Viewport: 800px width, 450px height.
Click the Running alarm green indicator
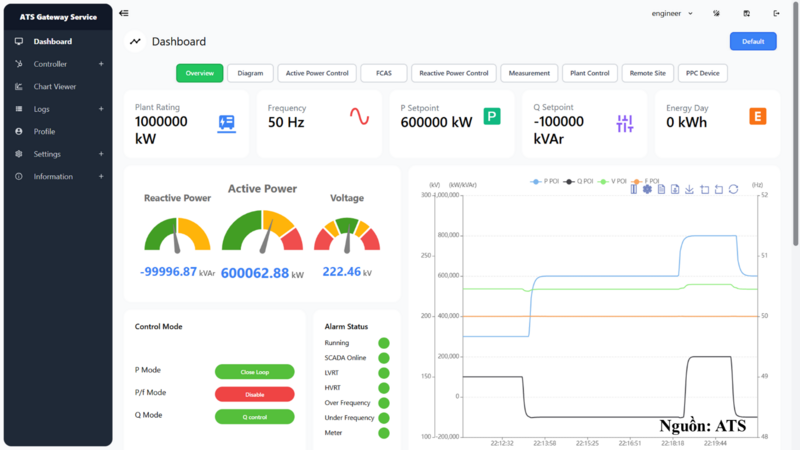click(x=384, y=343)
